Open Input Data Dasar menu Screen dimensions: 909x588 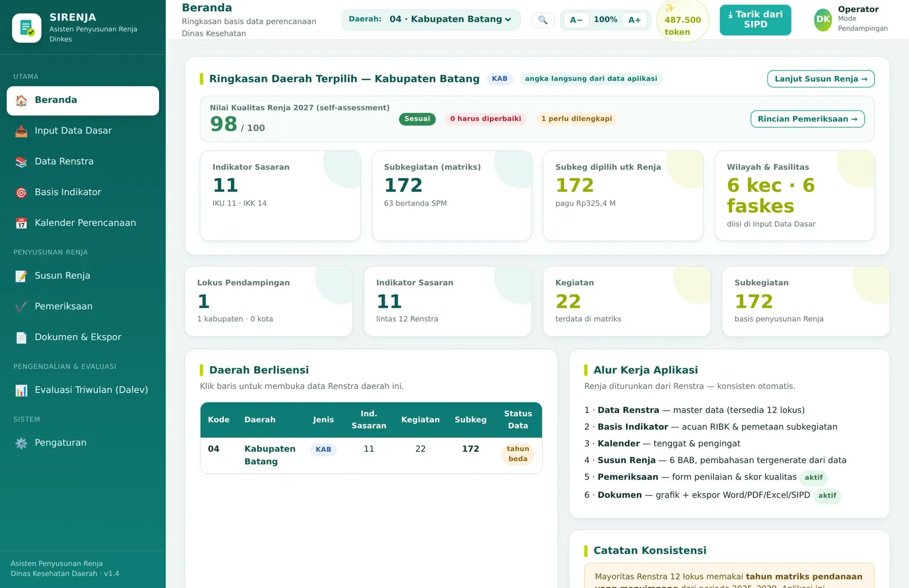coord(83,131)
